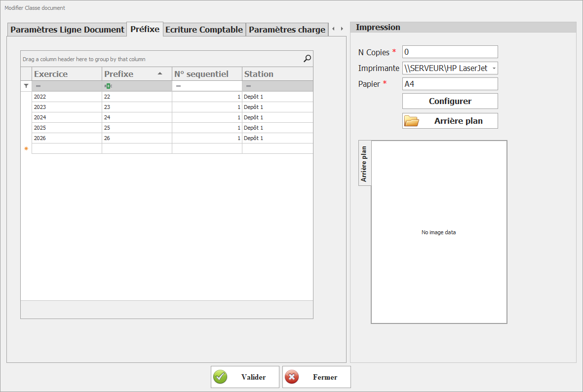The width and height of the screenshot is (583, 392).
Task: Click the N° sequentiel equals filter icon
Action: (x=178, y=86)
